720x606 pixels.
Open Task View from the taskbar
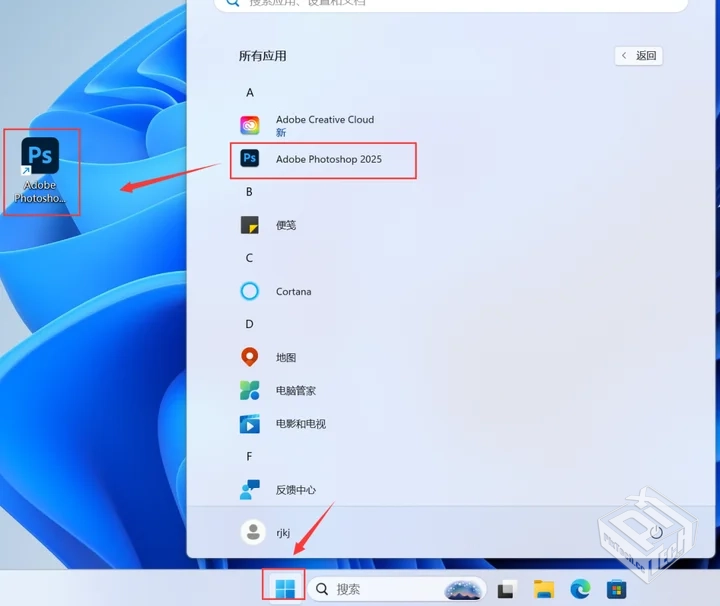[x=507, y=589]
